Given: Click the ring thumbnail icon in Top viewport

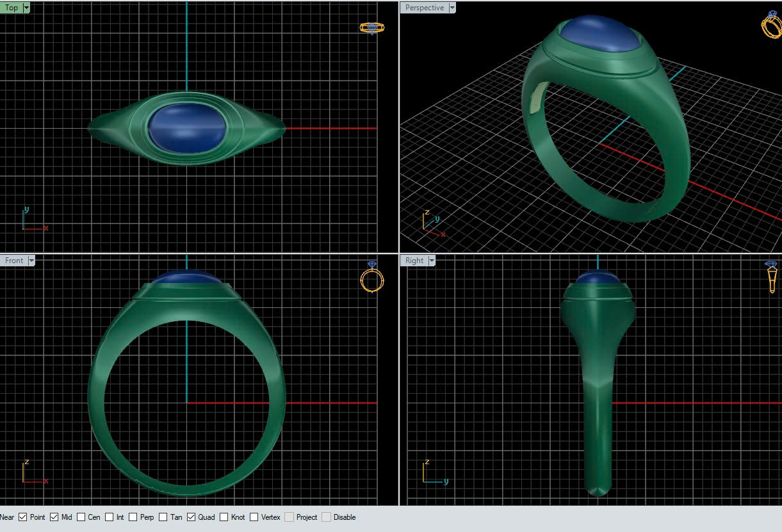Looking at the screenshot, I should [372, 28].
